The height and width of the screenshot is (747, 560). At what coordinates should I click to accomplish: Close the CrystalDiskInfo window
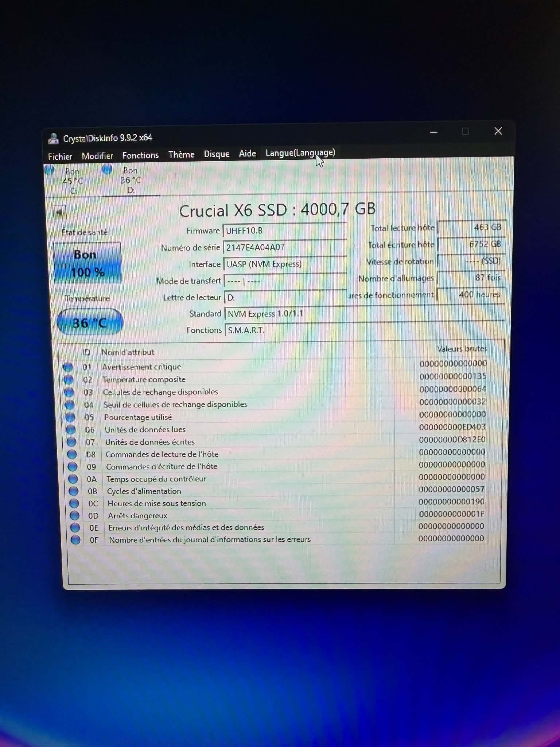(498, 131)
